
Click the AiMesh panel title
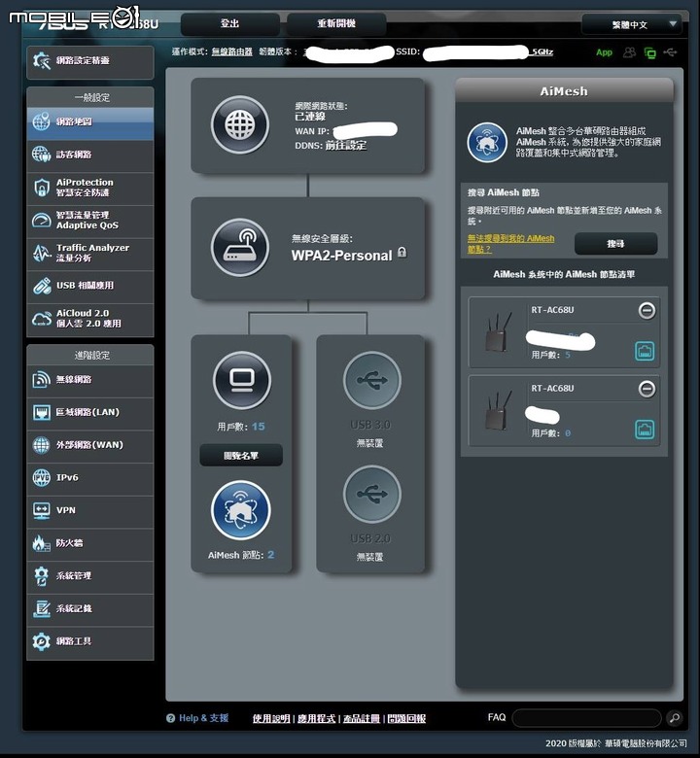[564, 91]
